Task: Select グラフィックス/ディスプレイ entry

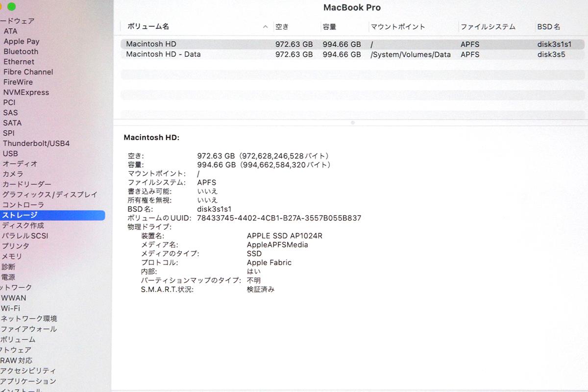Action: click(x=50, y=195)
